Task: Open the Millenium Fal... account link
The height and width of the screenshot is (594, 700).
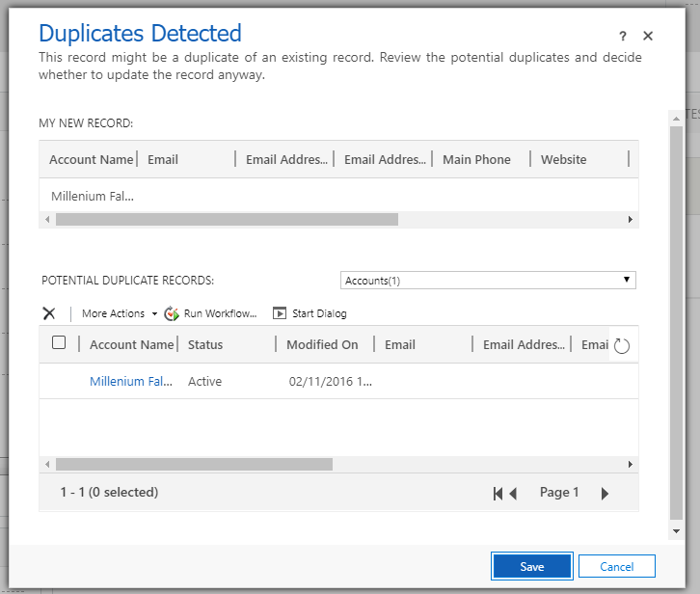Action: tap(131, 382)
